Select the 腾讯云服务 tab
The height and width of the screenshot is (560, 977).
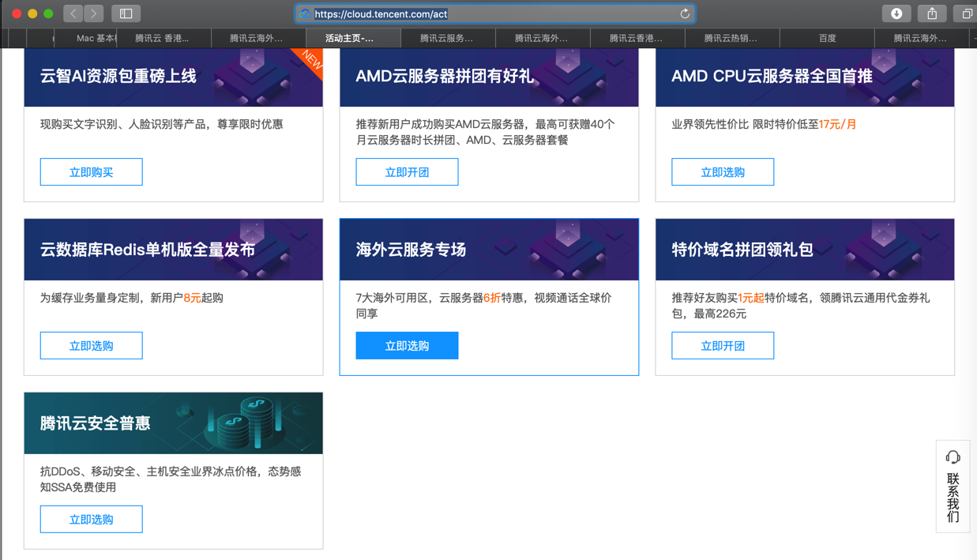point(446,38)
